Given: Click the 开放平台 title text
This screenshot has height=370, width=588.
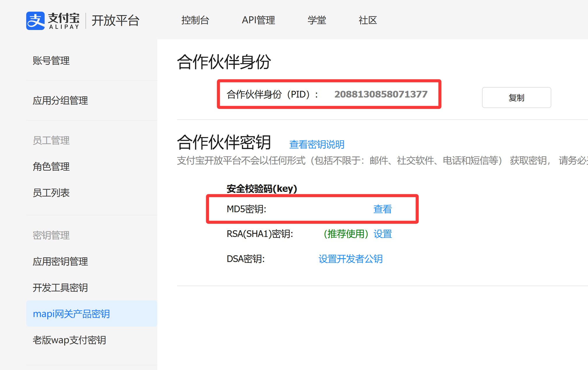Looking at the screenshot, I should point(116,21).
